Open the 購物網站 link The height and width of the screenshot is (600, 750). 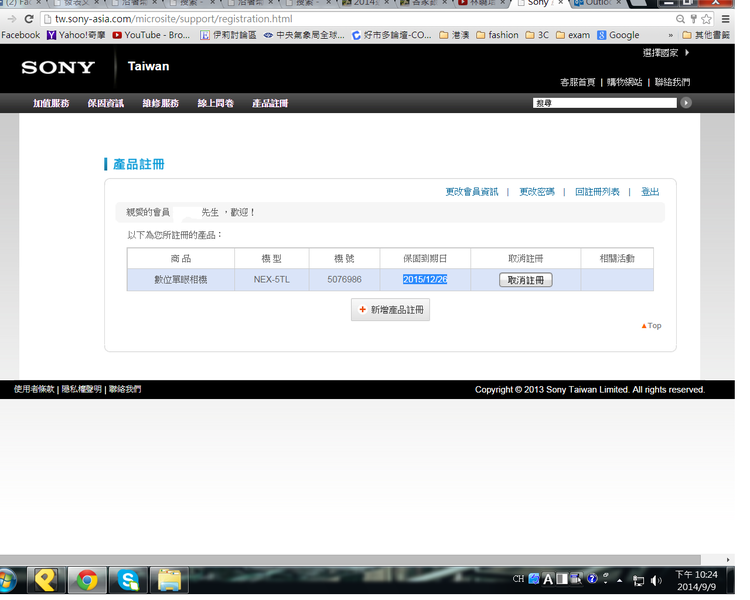pyautogui.click(x=624, y=82)
